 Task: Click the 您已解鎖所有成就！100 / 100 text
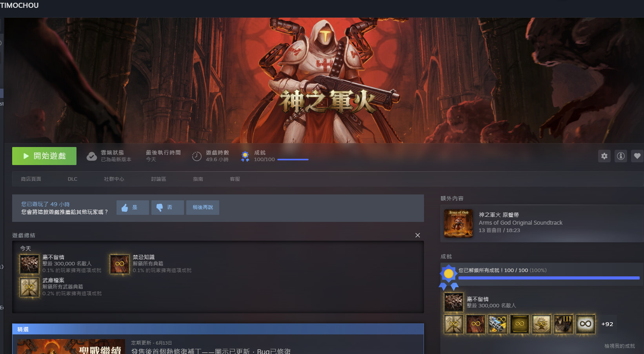pos(493,270)
